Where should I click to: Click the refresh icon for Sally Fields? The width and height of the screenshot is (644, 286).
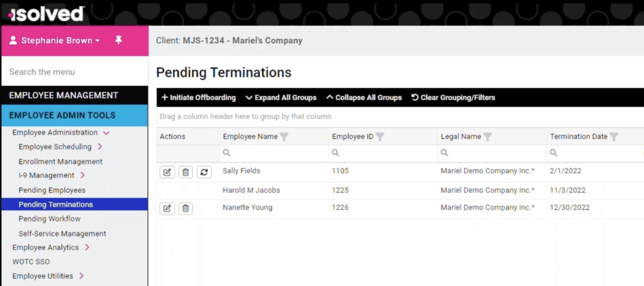[x=204, y=172]
